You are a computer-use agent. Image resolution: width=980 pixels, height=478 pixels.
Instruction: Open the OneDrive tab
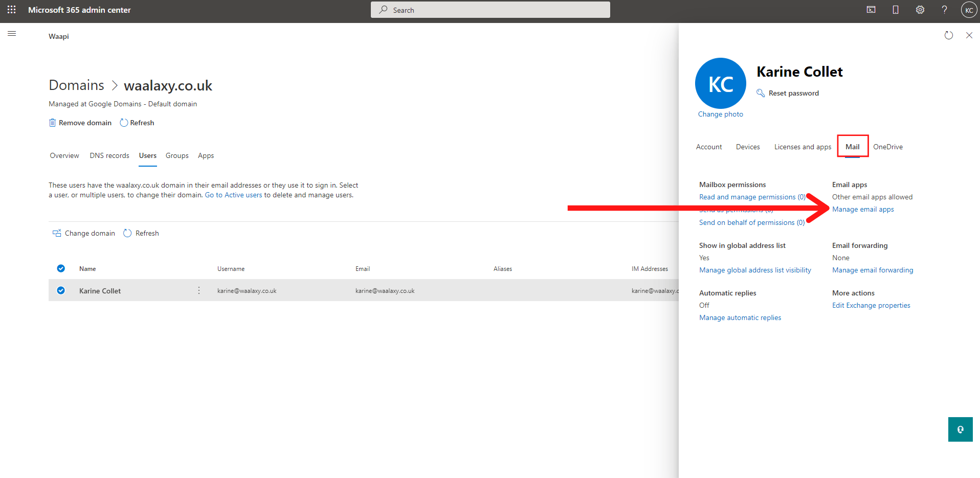click(888, 147)
